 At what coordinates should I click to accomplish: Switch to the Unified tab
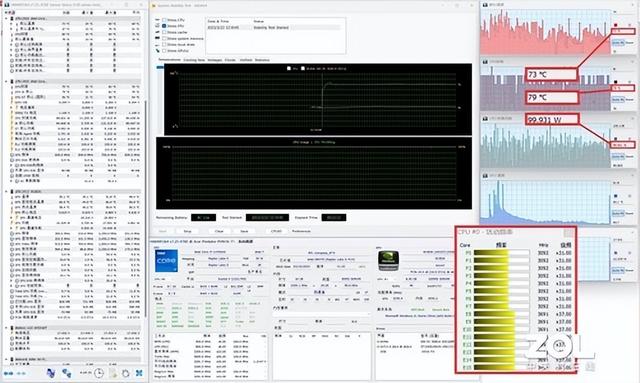(246, 60)
